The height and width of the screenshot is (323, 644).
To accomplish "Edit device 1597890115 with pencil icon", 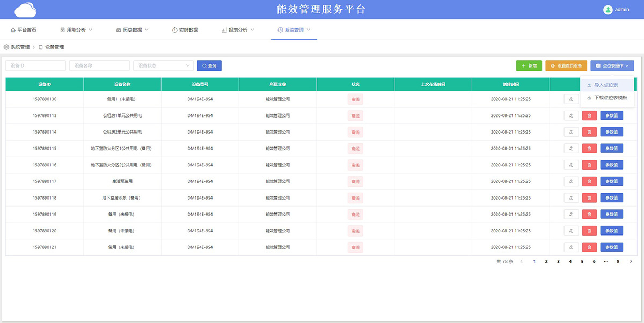I will (x=572, y=148).
